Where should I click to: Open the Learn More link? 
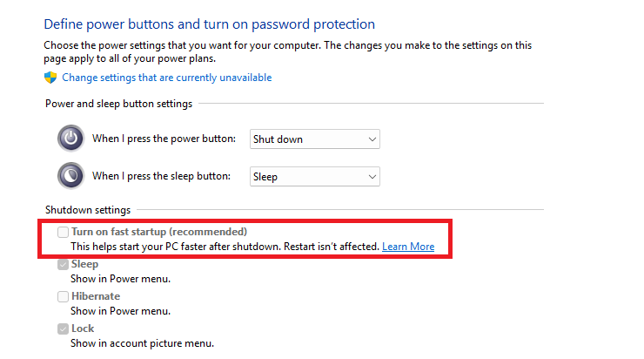(408, 247)
